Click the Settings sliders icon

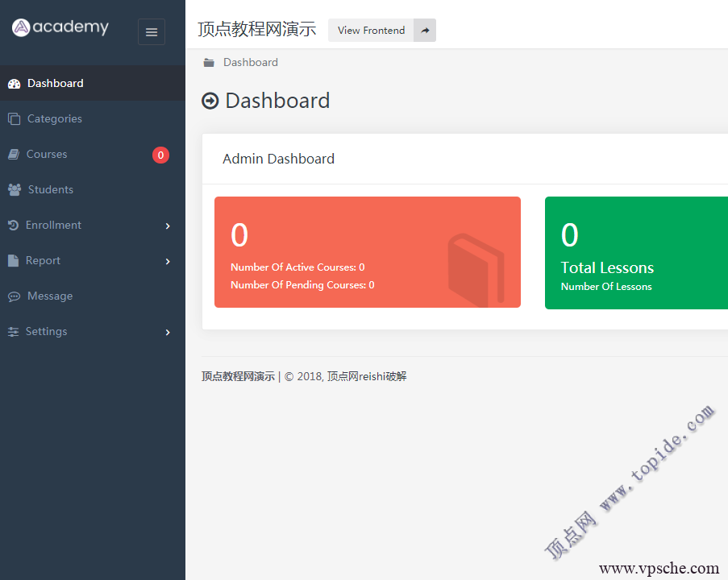click(13, 332)
